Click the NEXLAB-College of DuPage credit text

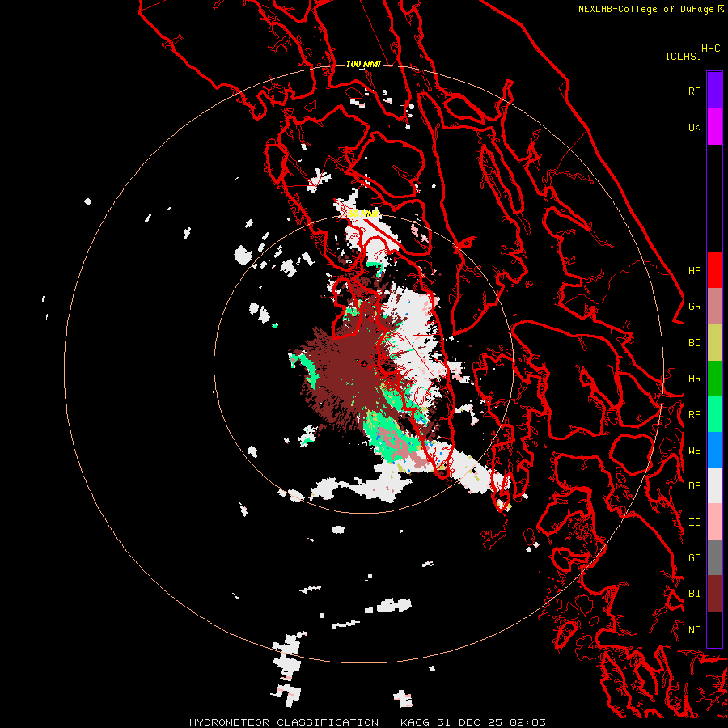(x=645, y=9)
